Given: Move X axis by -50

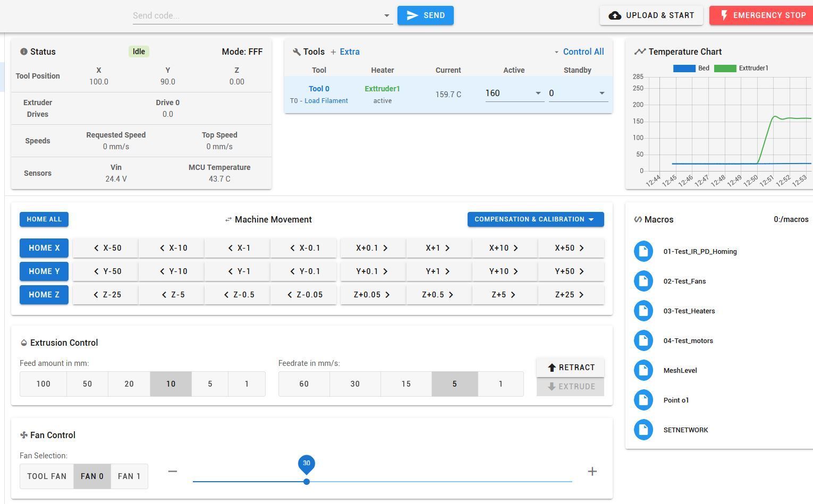Looking at the screenshot, I should point(105,248).
